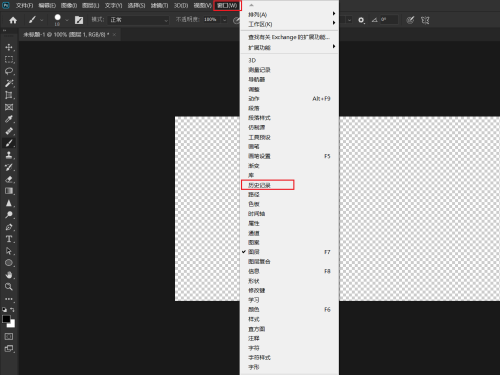Screen dimensions: 500x375
Task: Swap foreground and background colors
Action: click(x=12, y=310)
